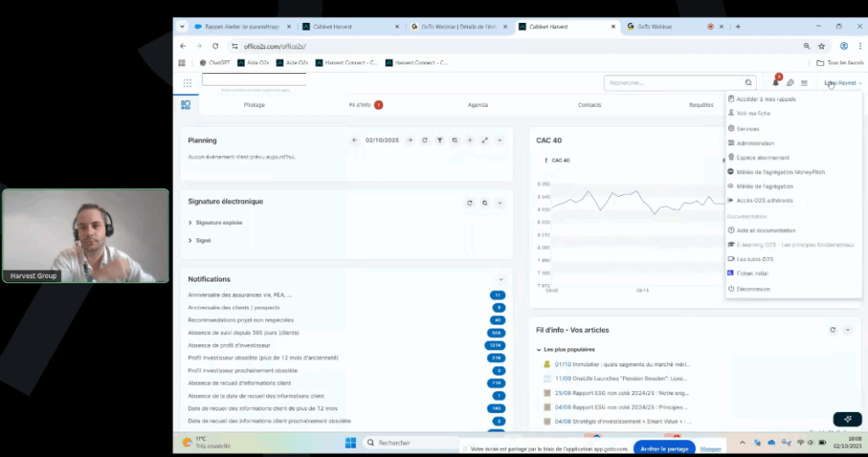This screenshot has height=457, width=868.
Task: Click the dashboard icon left of Pilotage
Action: 186,104
